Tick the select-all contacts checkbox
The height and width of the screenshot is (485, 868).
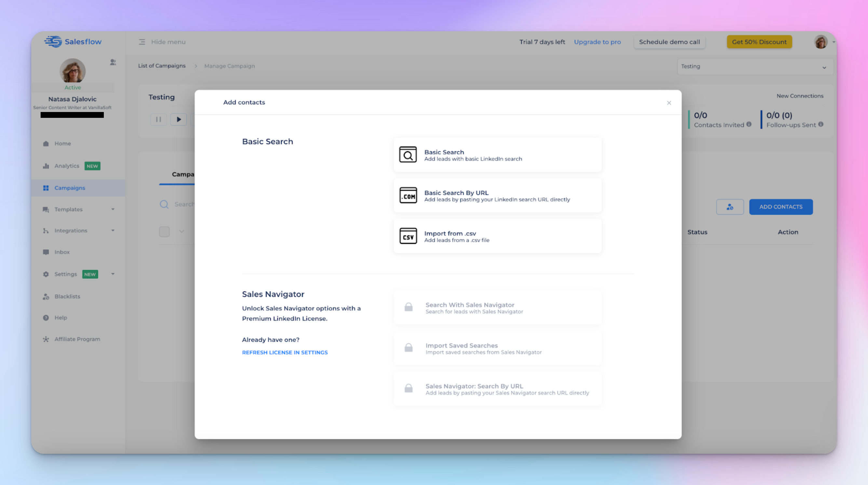click(x=164, y=231)
